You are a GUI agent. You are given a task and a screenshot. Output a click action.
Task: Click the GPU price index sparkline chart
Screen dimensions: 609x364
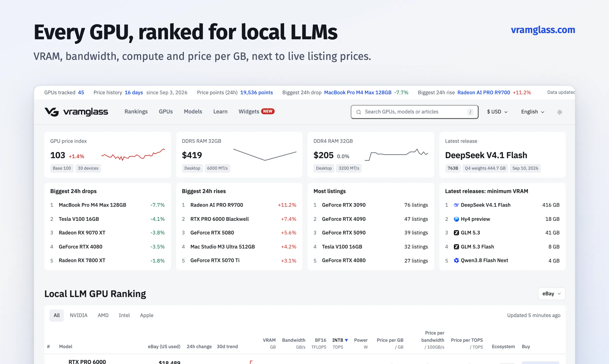(133, 155)
